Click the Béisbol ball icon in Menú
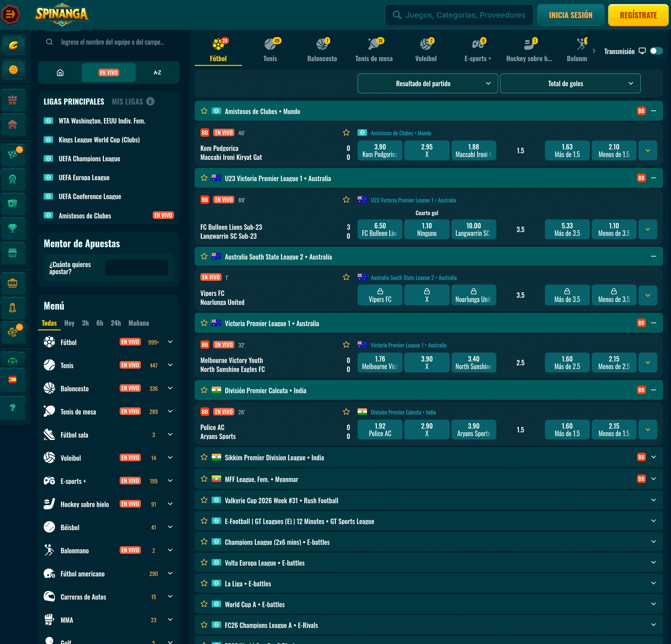Screen dimensions: 671x644 49,527
